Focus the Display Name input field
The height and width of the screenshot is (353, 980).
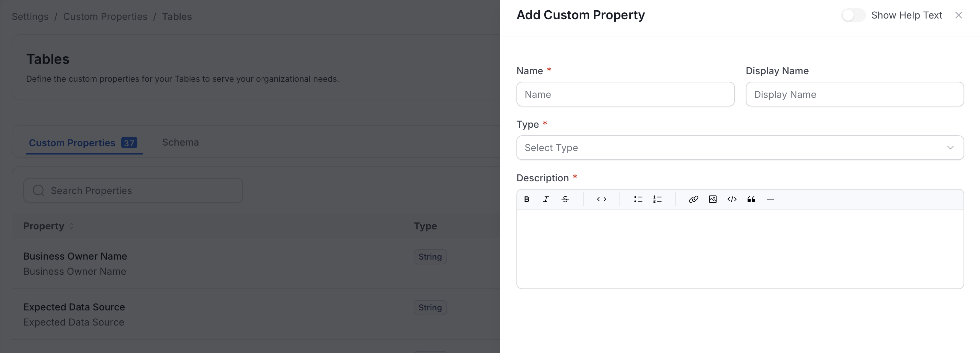click(854, 94)
